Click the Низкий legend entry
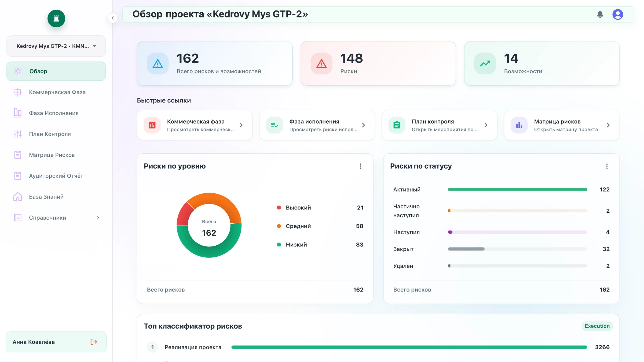The width and height of the screenshot is (644, 362). (320, 245)
